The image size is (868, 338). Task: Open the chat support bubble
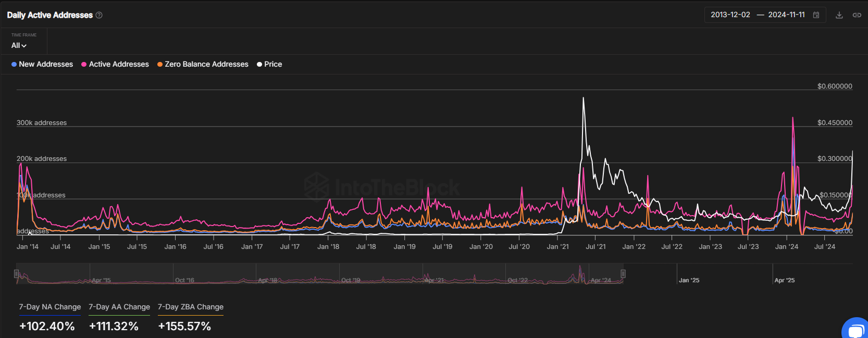[855, 329]
